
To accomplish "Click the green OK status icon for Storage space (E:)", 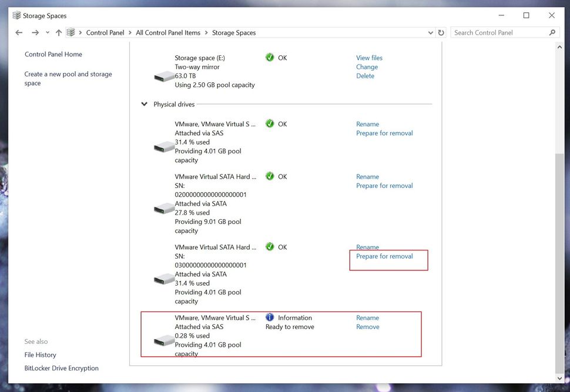I will click(x=270, y=58).
